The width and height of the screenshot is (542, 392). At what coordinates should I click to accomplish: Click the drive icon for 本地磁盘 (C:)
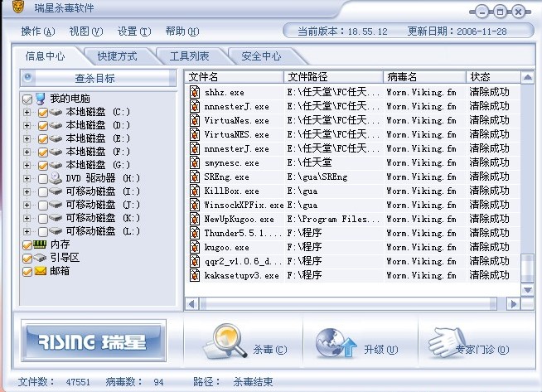(x=56, y=112)
